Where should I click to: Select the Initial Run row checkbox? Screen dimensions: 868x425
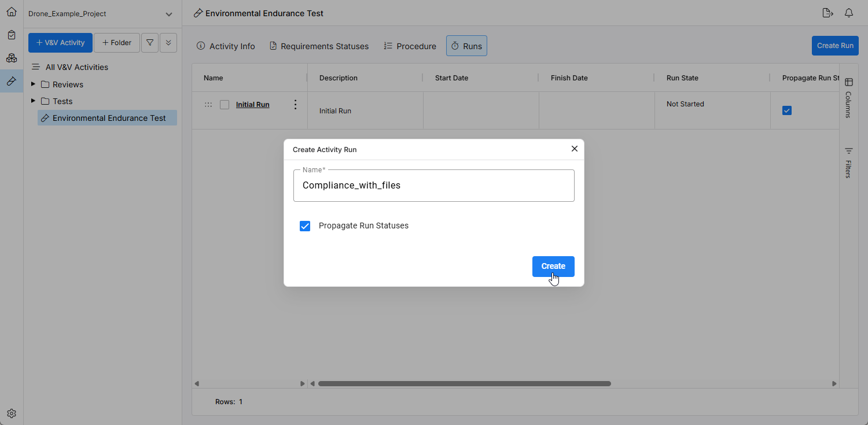(225, 105)
